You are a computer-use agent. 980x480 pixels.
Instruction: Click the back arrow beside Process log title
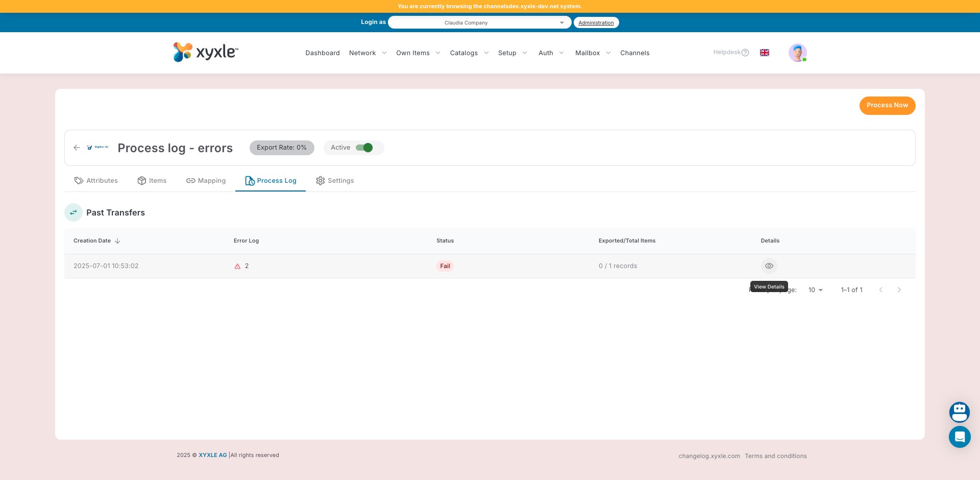[77, 148]
